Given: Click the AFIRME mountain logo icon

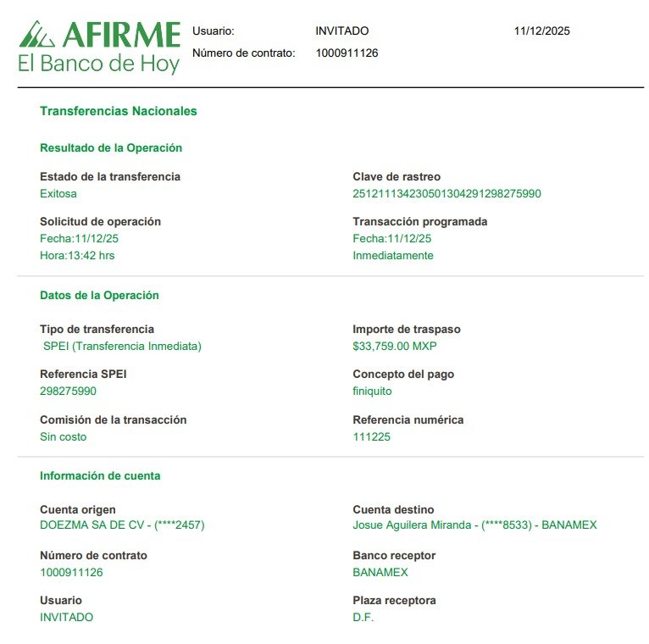Looking at the screenshot, I should [37, 34].
